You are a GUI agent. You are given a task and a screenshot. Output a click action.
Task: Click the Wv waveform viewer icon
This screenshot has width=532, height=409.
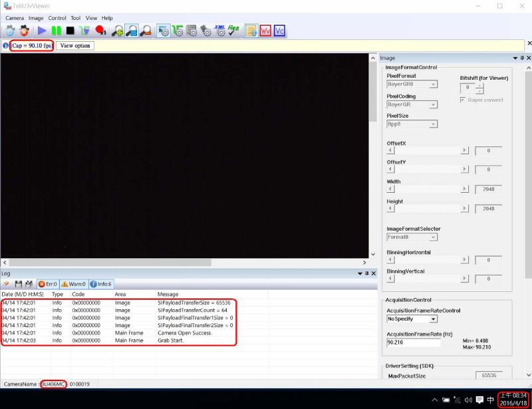[x=265, y=31]
